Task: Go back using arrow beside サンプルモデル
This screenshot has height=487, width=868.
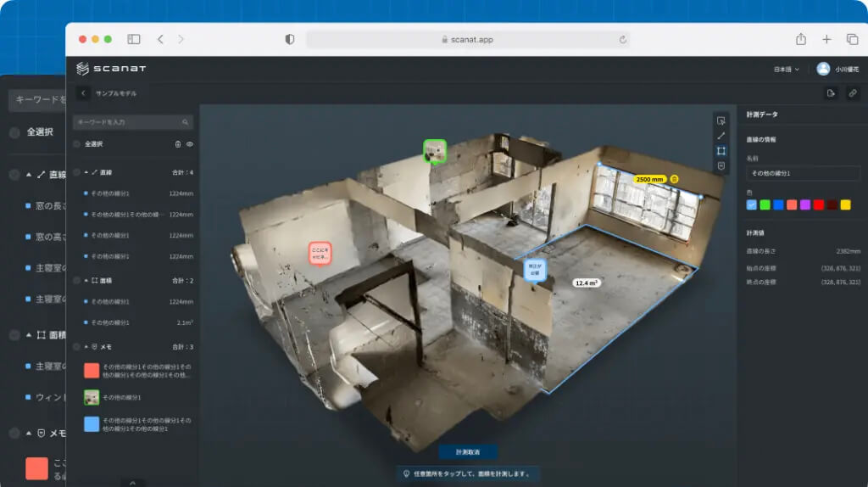Action: [83, 93]
